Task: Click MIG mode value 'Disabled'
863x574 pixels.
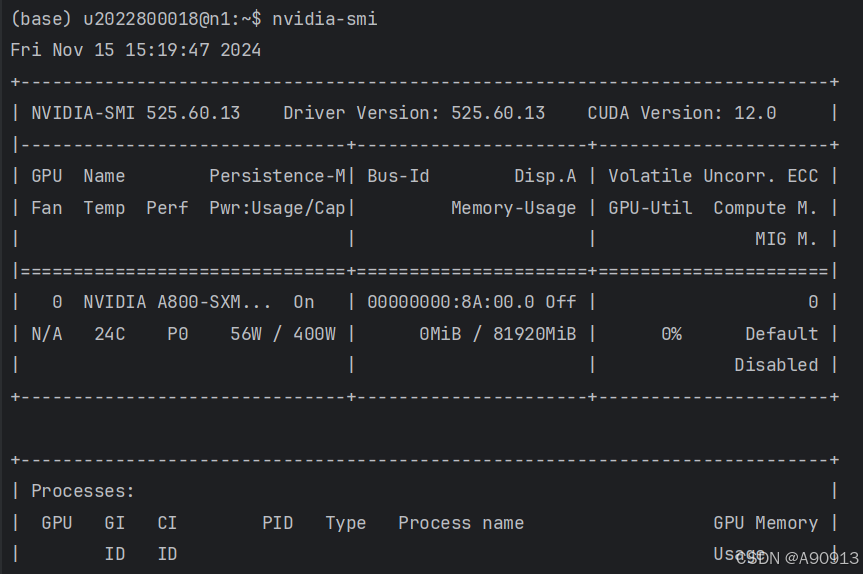Action: pos(776,365)
